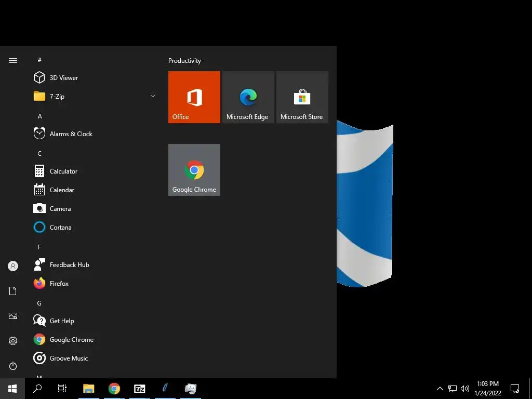Click the 'A' letter header
This screenshot has width=532, height=399.
point(39,116)
